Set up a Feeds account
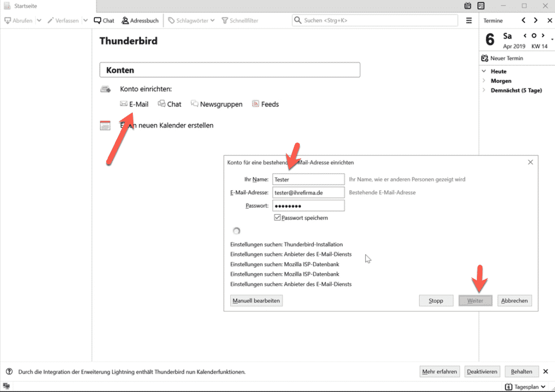Screen dimensions: 555x392 point(266,104)
